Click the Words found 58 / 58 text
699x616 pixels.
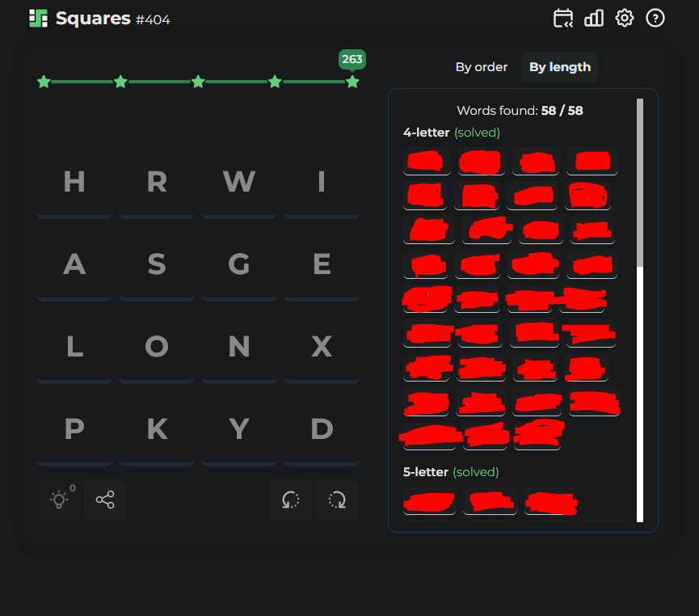(520, 111)
